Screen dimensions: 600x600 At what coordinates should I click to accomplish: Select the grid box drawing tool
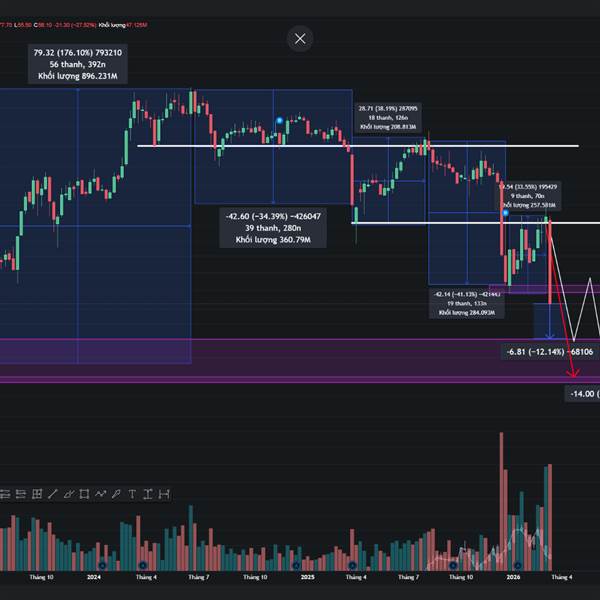[37, 494]
